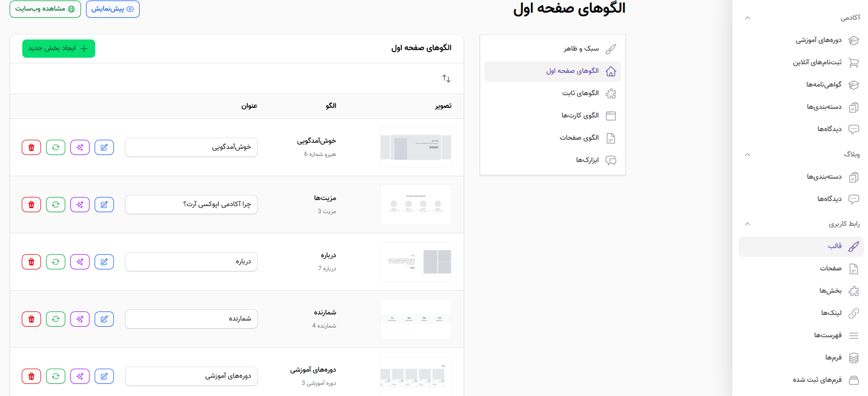Open ثبت‌نام‌های آنلاین in the sidebar

[x=801, y=63]
